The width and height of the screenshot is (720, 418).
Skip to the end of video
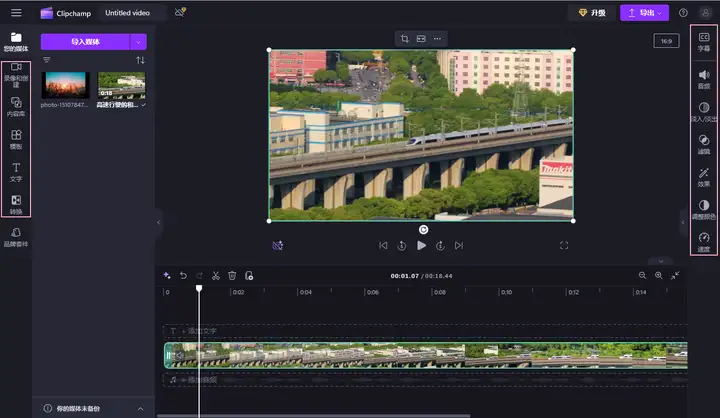[x=459, y=246]
